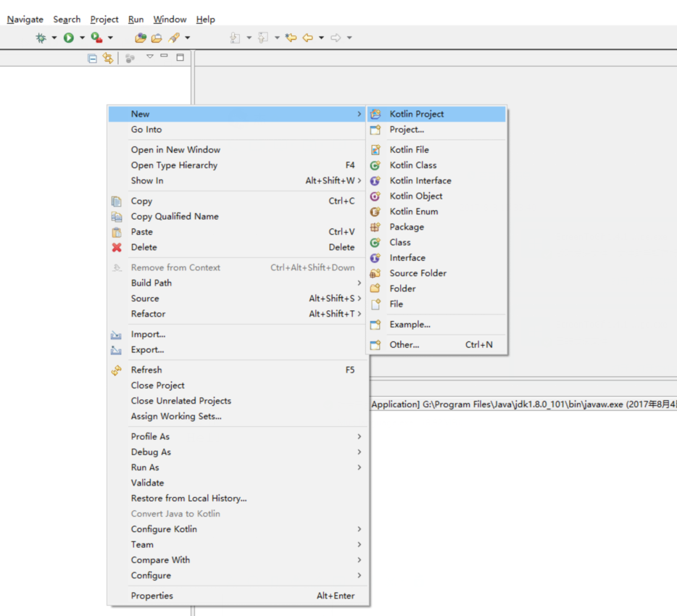The width and height of the screenshot is (677, 616).
Task: Open the Search menu in menu bar
Action: coord(67,20)
